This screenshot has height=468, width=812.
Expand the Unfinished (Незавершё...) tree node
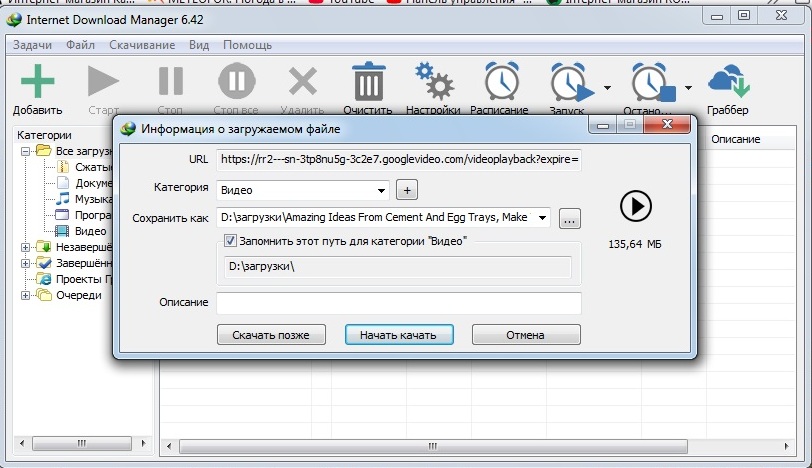[25, 247]
